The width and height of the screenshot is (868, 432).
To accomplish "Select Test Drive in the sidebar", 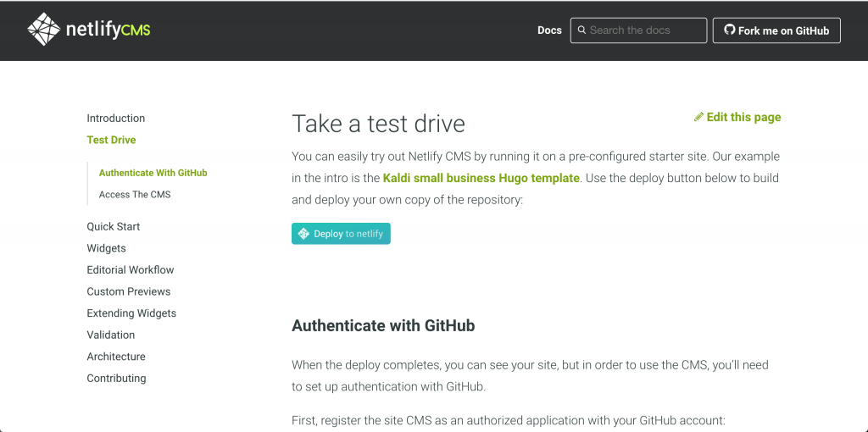I will click(111, 140).
